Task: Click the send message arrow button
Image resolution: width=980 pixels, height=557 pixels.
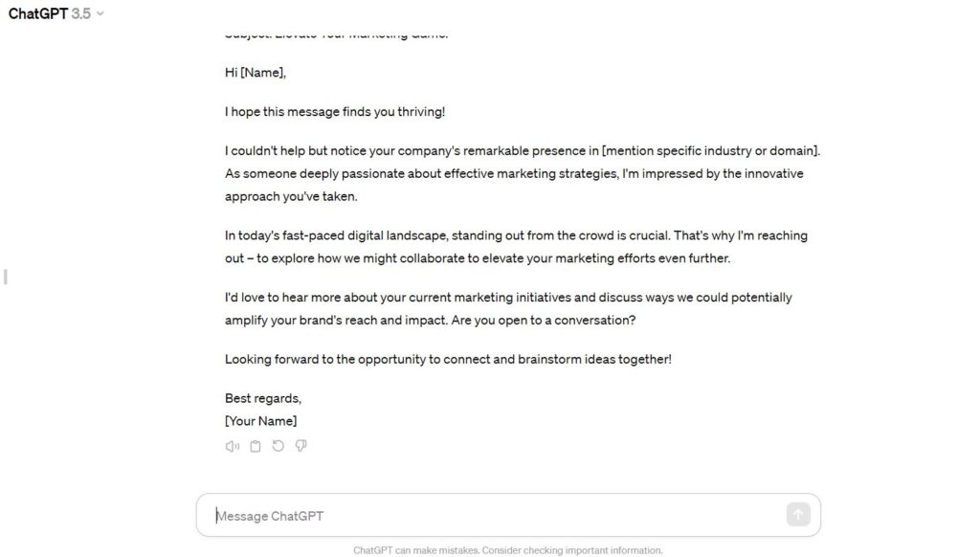Action: coord(798,515)
